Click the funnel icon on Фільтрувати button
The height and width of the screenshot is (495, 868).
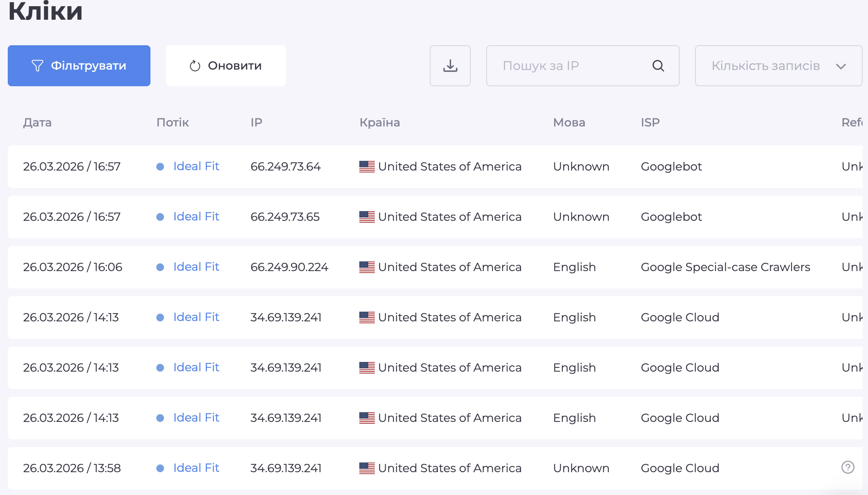pyautogui.click(x=37, y=66)
